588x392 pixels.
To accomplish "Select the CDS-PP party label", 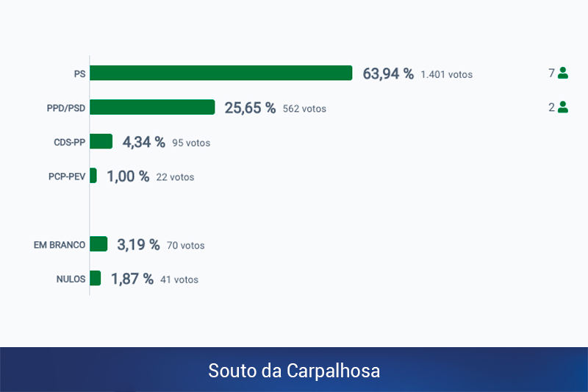I will (x=69, y=142).
